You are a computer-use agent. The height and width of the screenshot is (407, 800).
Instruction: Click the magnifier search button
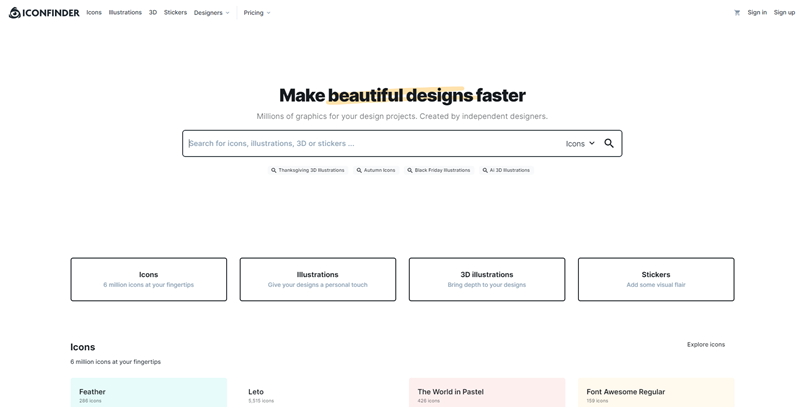(609, 143)
